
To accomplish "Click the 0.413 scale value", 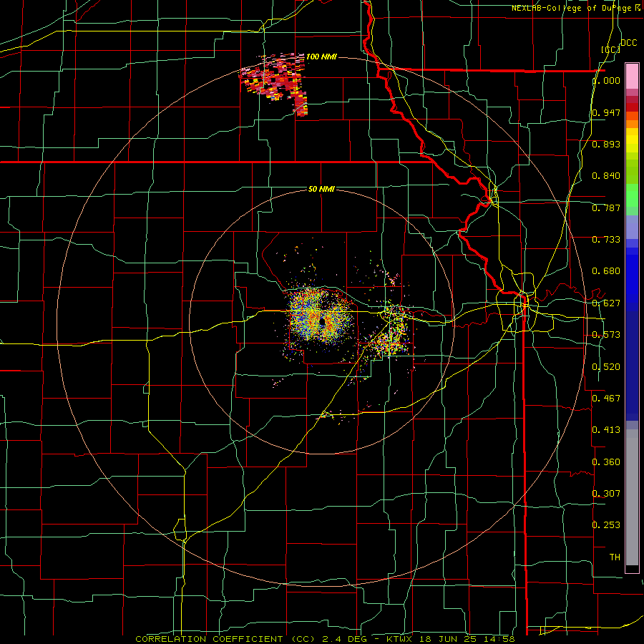I will pos(606,430).
